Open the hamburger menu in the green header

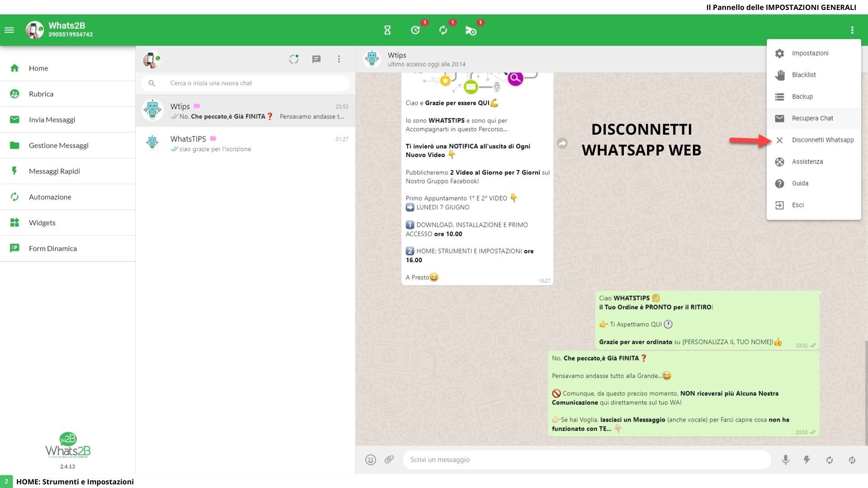point(9,30)
